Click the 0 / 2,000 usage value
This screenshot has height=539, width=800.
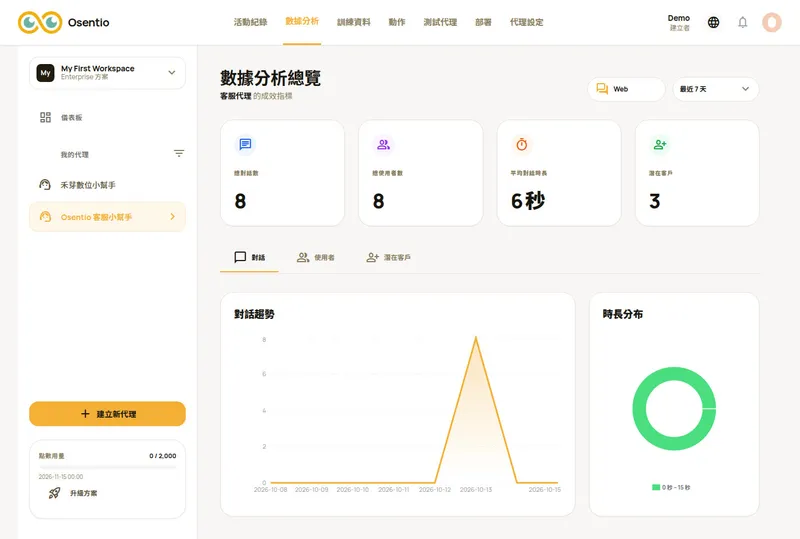point(163,456)
